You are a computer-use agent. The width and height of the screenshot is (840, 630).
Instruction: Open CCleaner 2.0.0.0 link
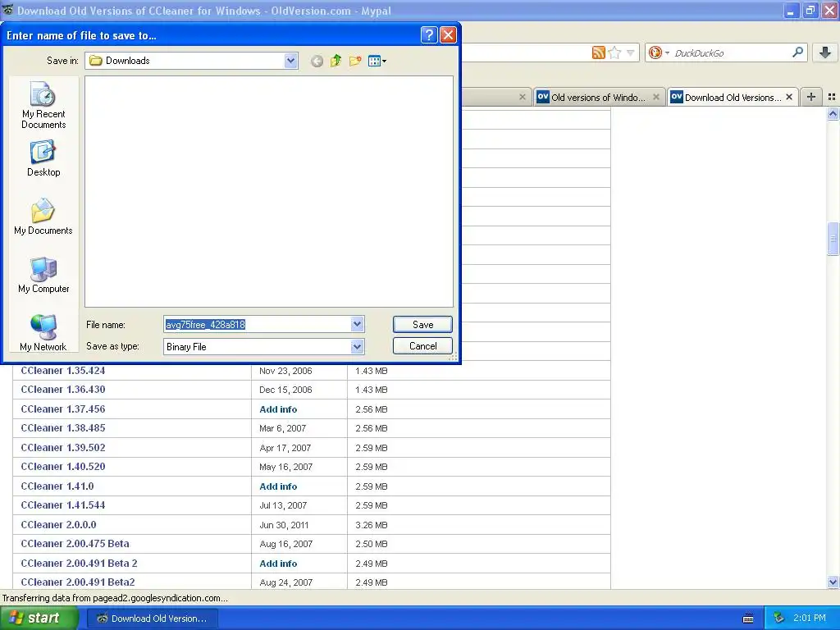[58, 525]
